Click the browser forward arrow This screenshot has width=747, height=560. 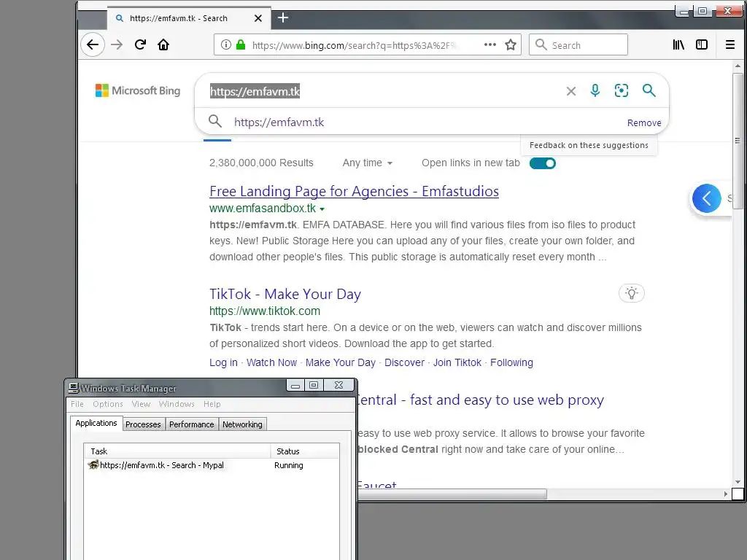point(117,44)
